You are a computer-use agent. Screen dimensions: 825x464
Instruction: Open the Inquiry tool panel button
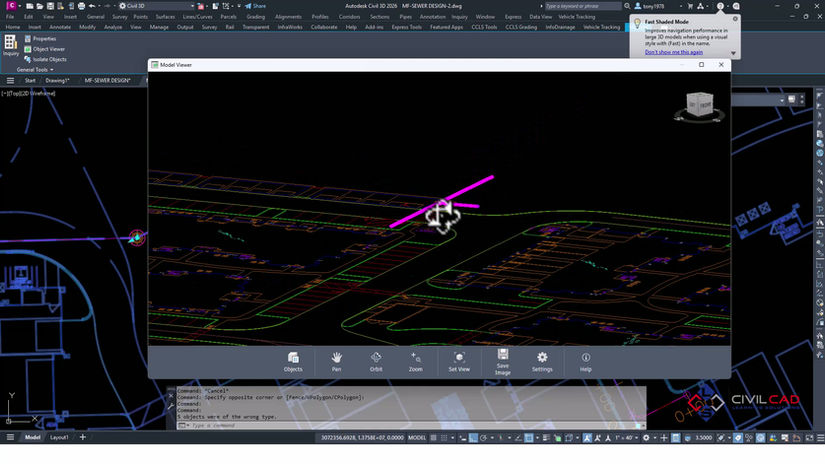coord(11,45)
